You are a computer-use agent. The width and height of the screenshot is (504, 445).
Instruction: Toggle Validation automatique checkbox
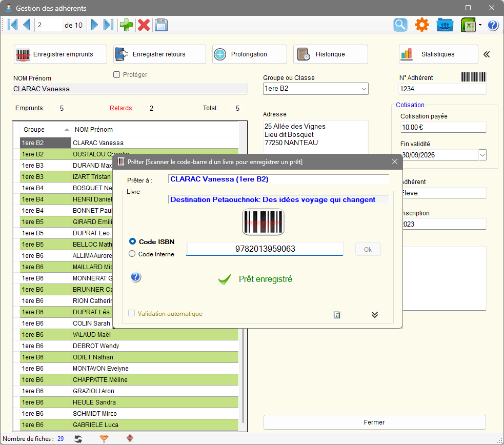pos(131,313)
